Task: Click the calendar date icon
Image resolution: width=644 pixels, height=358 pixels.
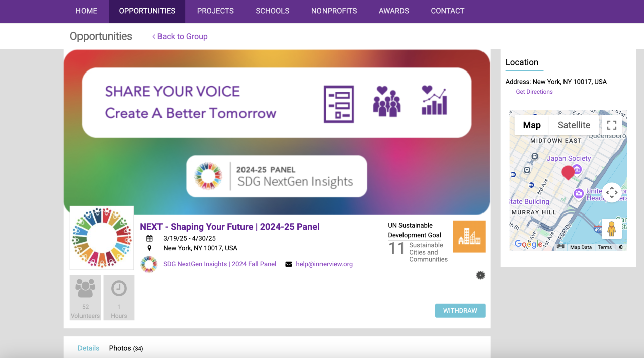Action: click(x=149, y=238)
